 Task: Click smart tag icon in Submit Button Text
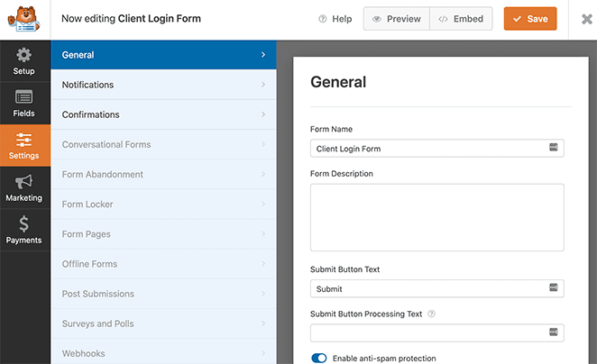pyautogui.click(x=553, y=288)
